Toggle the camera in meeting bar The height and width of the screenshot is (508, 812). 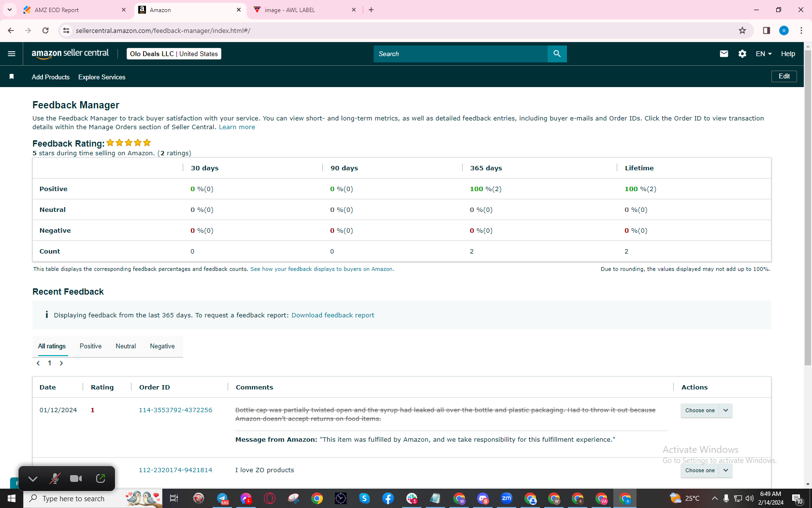pos(76,478)
